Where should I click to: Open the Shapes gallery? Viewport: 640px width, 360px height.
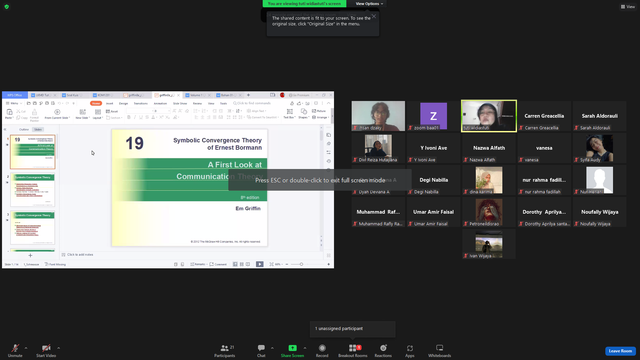304,114
